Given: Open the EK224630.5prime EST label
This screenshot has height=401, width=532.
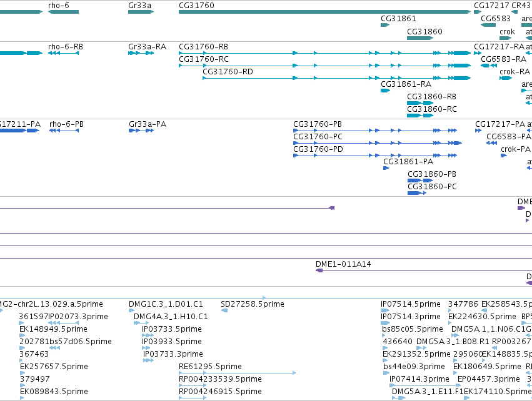Looking at the screenshot, I should 482,317.
